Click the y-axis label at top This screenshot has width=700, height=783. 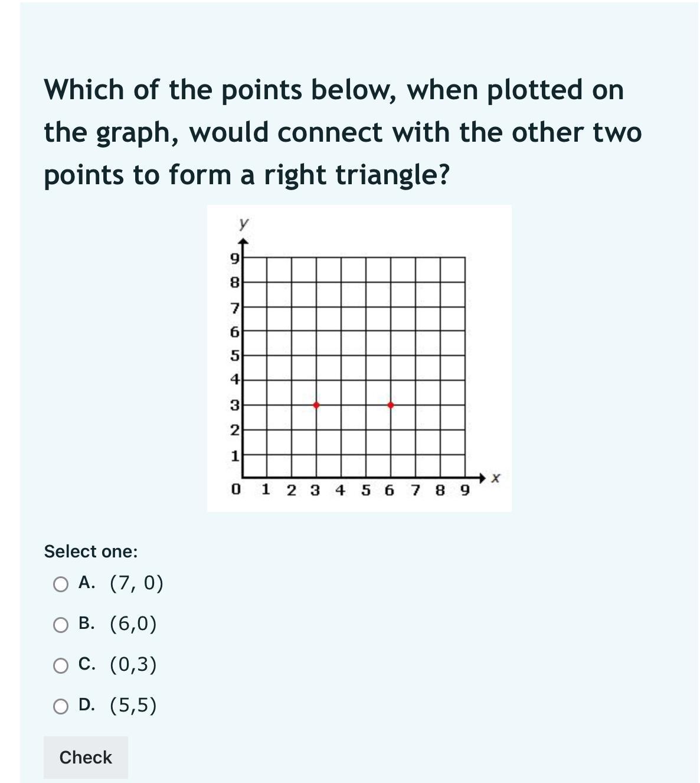coord(243,223)
